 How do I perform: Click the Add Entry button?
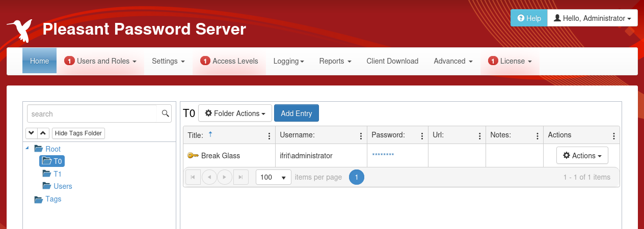pos(297,113)
